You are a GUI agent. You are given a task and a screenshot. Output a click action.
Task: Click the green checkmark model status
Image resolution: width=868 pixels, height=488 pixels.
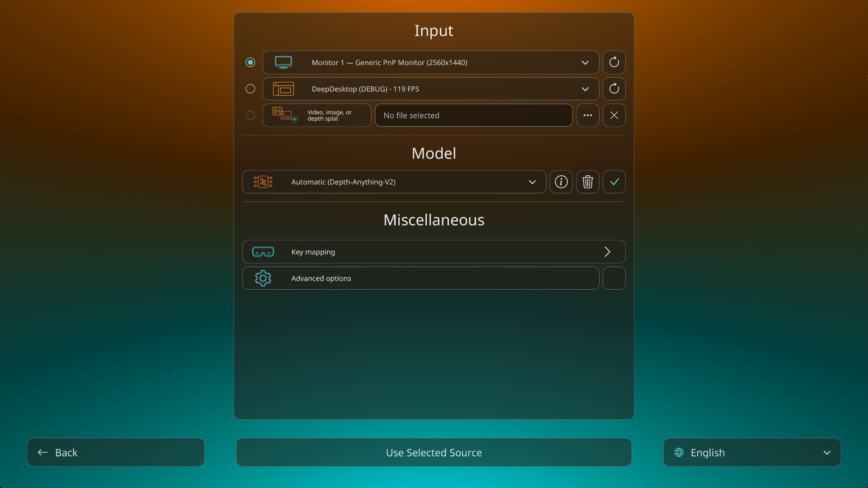[614, 182]
